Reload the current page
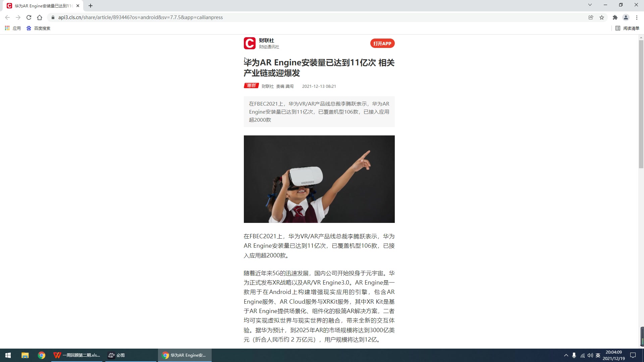 pos(29,17)
